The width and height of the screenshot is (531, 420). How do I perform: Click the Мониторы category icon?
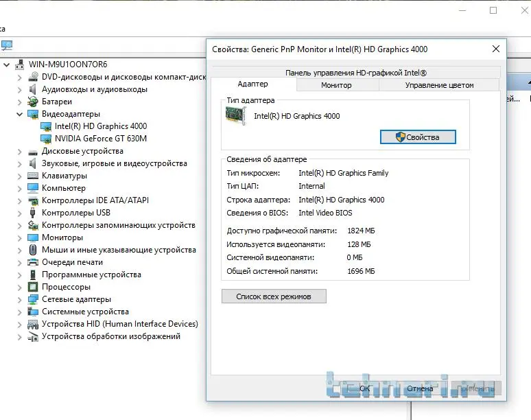pos(33,237)
